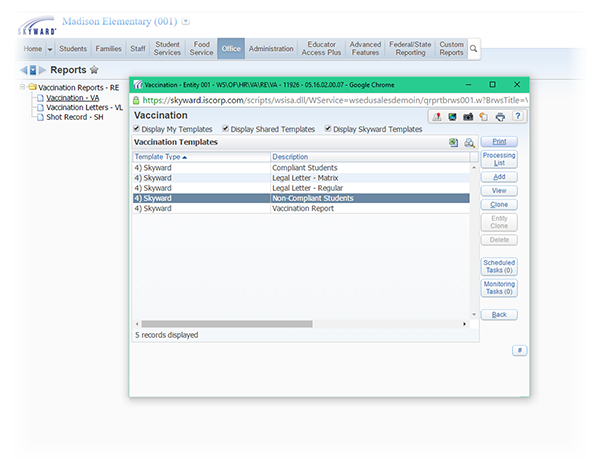The height and width of the screenshot is (469, 600).
Task: Open the Madison Elementary entity dropdown
Action: tap(186, 21)
